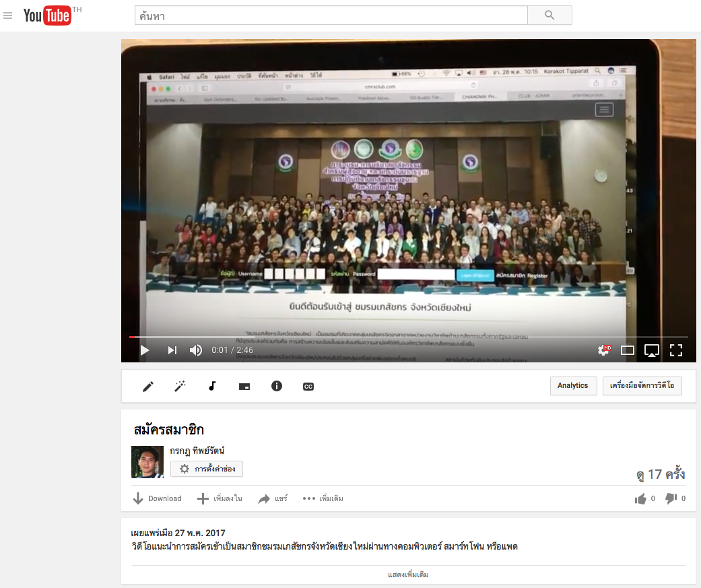Click the publish date 27 พ.ค. 2017
Viewport: 701px width, 588px height.
[200, 533]
